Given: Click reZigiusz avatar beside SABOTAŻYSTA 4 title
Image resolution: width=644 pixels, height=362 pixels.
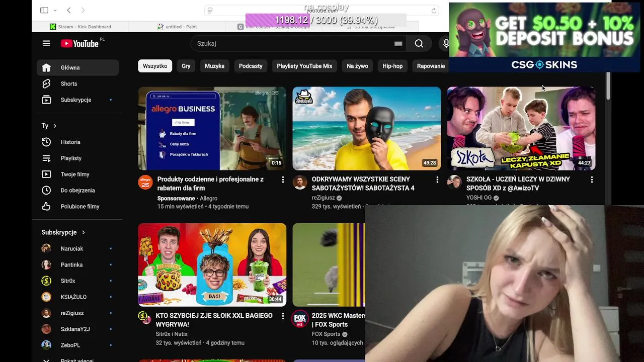Looking at the screenshot, I should pyautogui.click(x=300, y=182).
